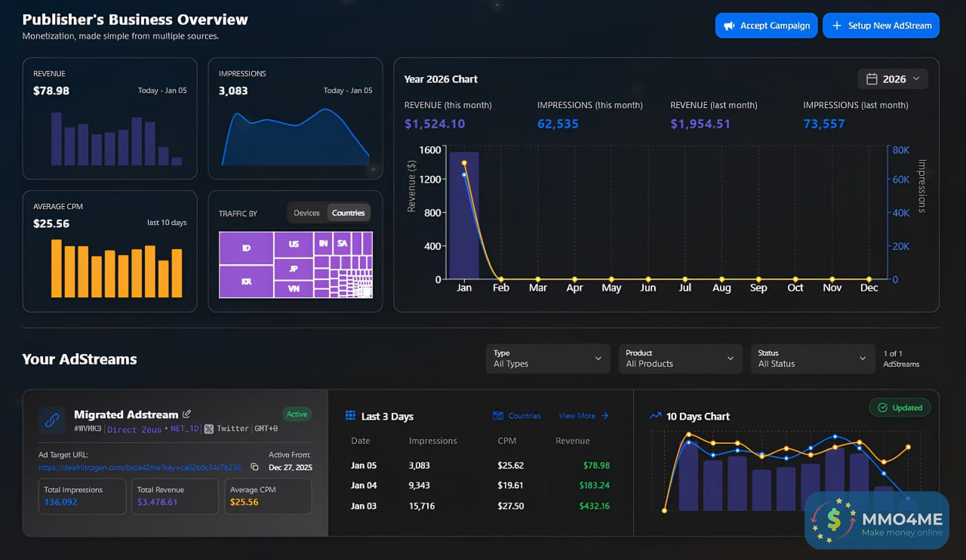Screen dimensions: 966x560
Task: Click View More link with arrow
Action: (583, 416)
